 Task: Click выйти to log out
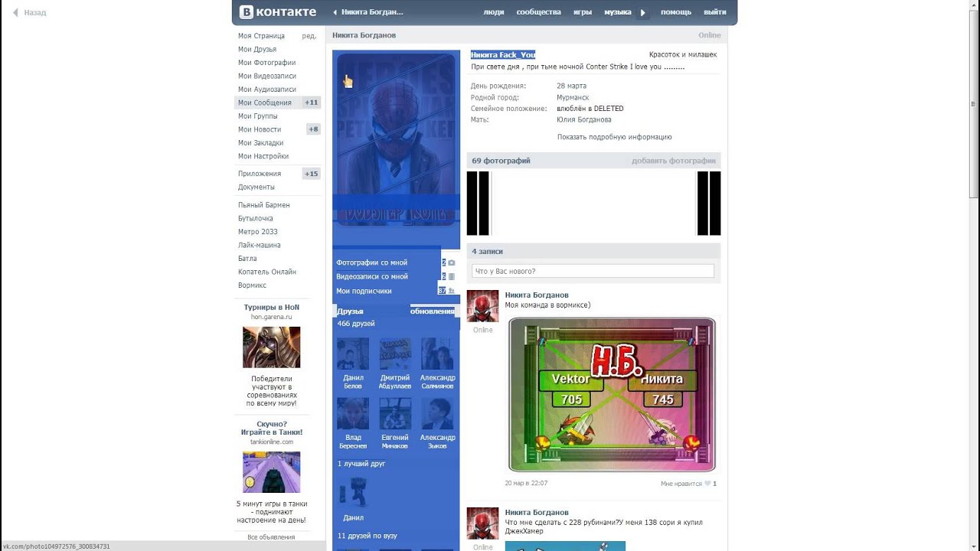(715, 12)
